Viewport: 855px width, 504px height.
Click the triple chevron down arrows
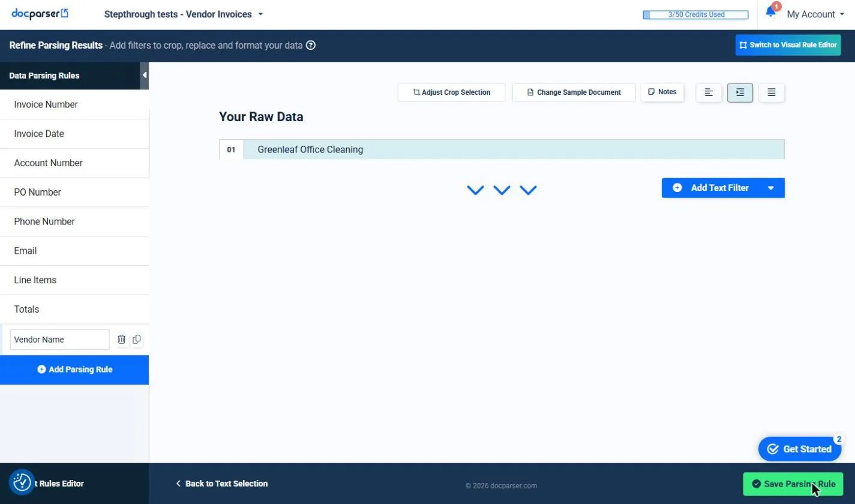[x=502, y=190]
